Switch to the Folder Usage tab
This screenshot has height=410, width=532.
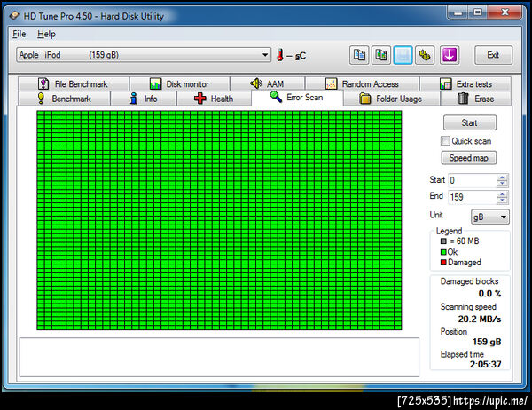[x=392, y=99]
